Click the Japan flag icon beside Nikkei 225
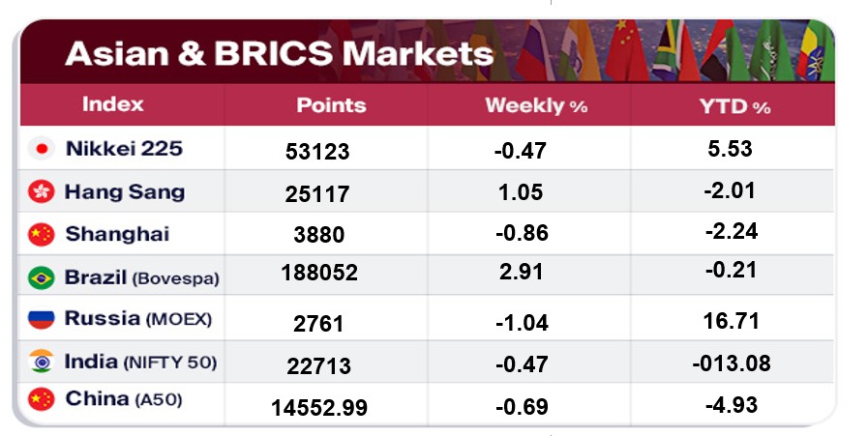The width and height of the screenshot is (868, 436). point(41,150)
